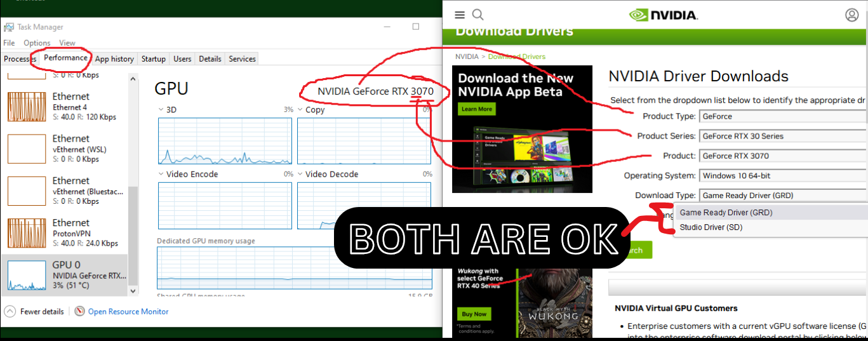
Task: Minimize the Task Manager window
Action: click(x=387, y=27)
